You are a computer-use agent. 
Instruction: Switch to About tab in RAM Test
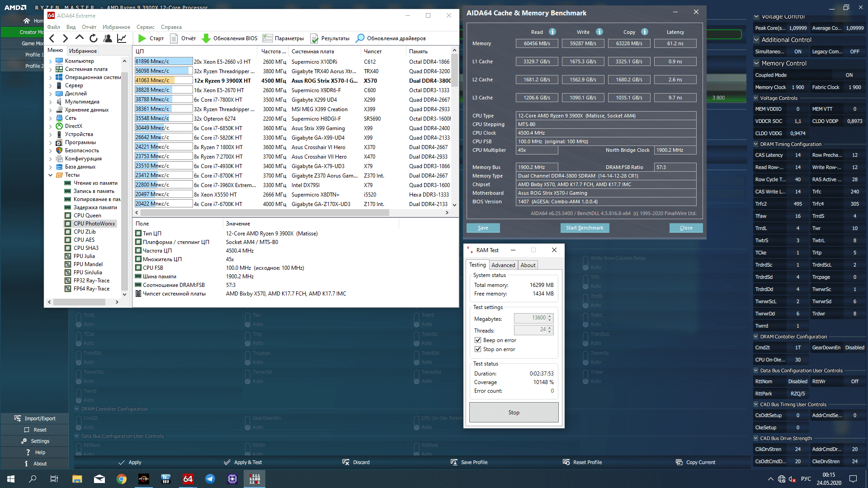(528, 265)
